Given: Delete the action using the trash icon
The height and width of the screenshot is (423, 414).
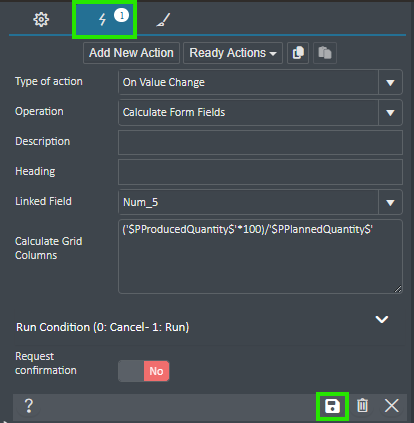Looking at the screenshot, I should click(362, 406).
